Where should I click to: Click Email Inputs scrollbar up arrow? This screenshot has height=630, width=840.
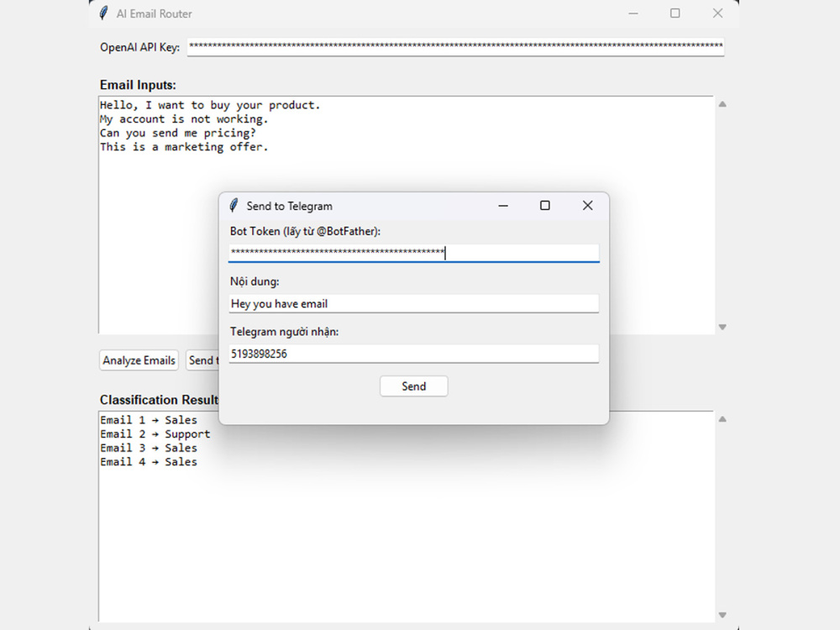[x=722, y=104]
